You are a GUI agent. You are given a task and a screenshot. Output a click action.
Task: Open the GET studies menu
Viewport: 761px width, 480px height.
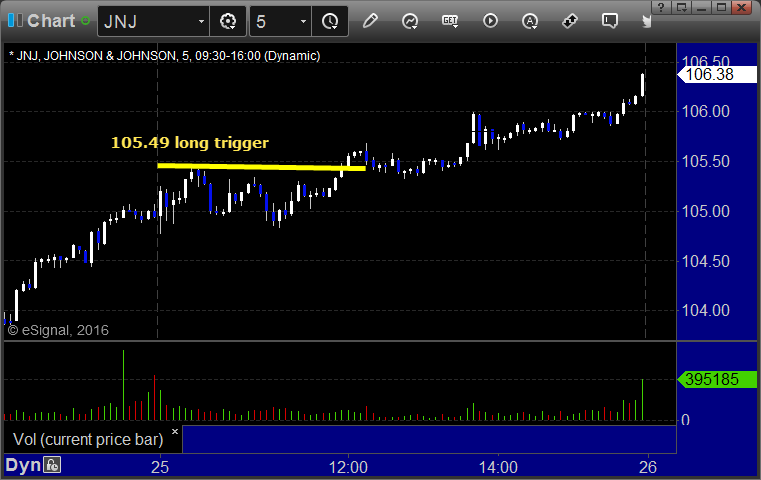pyautogui.click(x=450, y=21)
